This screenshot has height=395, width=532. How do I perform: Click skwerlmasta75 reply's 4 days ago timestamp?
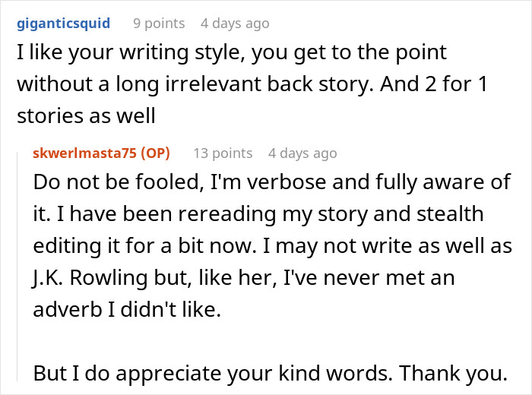point(302,153)
